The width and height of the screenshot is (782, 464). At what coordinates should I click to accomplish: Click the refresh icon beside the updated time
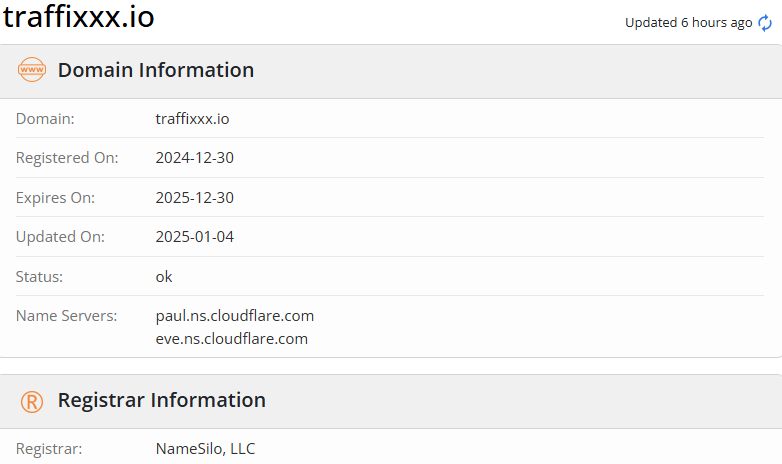765,23
